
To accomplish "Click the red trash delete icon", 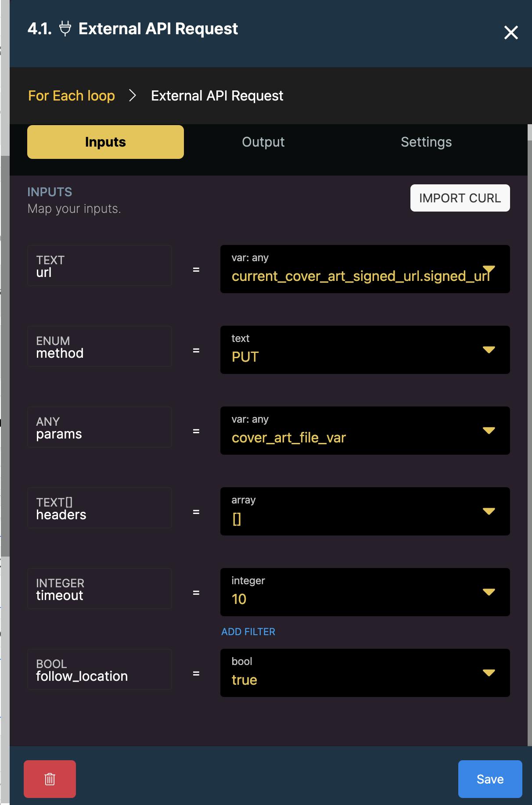I will [x=50, y=779].
